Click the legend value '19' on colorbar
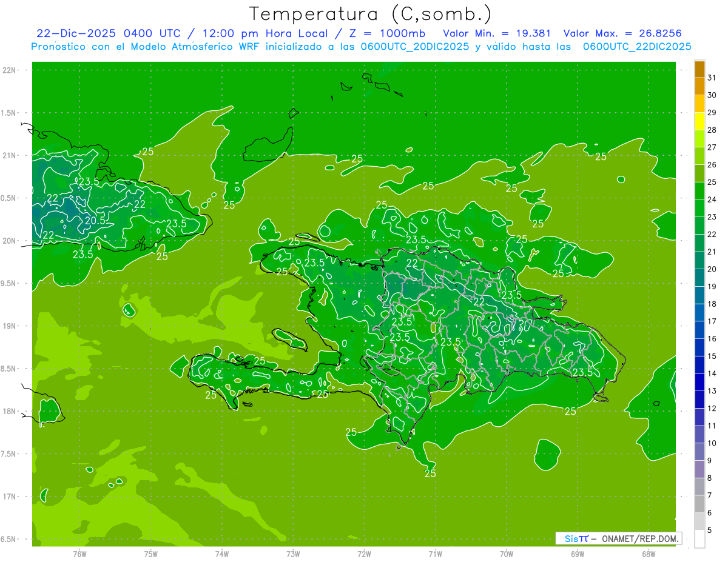 [712, 286]
